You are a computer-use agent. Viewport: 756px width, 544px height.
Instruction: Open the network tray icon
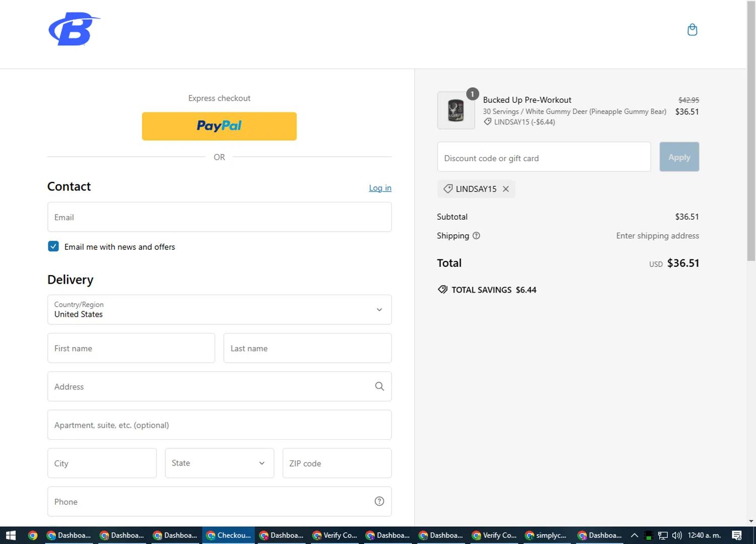[663, 535]
